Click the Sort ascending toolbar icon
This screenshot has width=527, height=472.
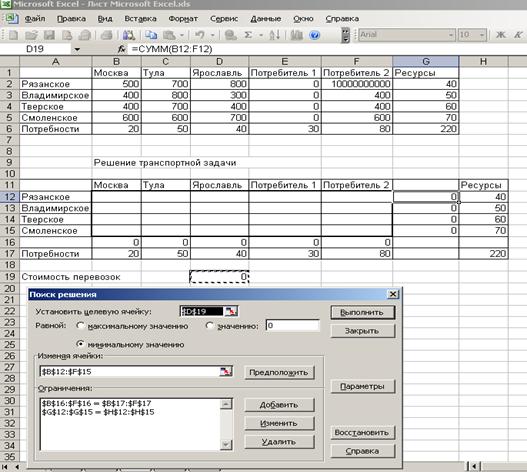click(274, 35)
